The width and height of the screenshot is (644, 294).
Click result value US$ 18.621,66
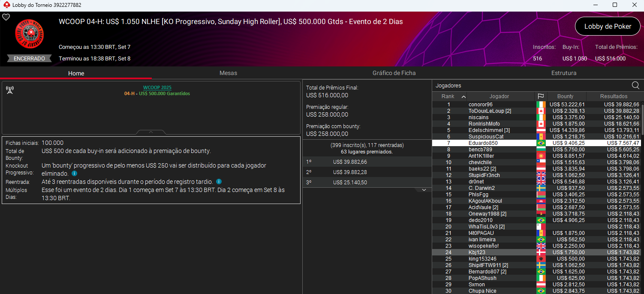pyautogui.click(x=621, y=124)
